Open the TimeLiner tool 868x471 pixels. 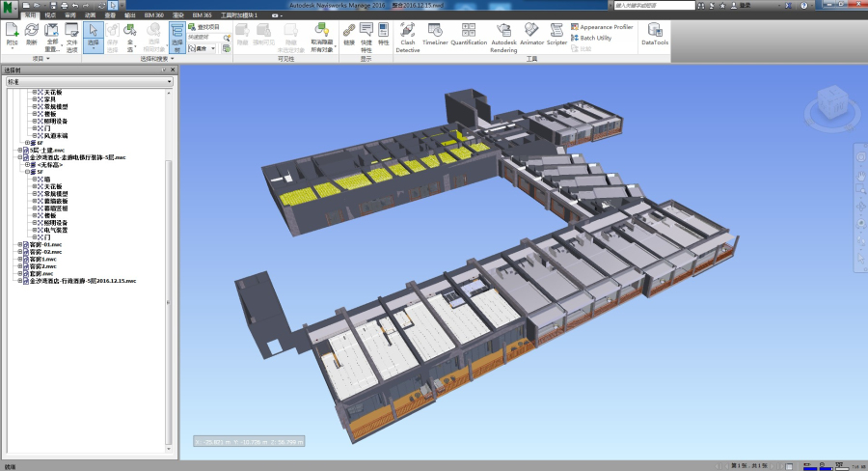pos(435,37)
